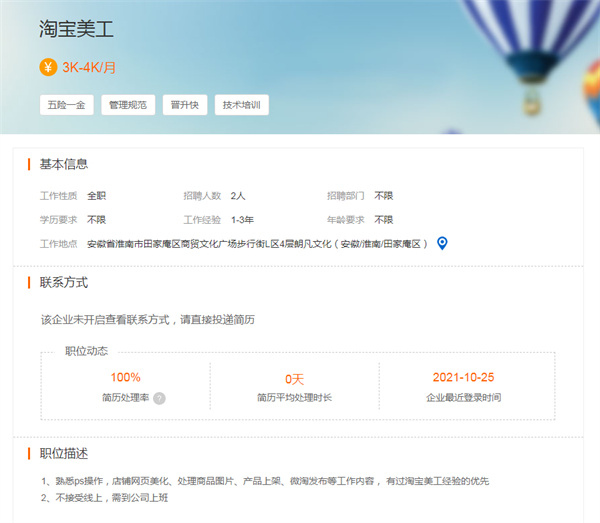This screenshot has width=600, height=523.
Task: Click the 工作性质 label
Action: pyautogui.click(x=59, y=196)
